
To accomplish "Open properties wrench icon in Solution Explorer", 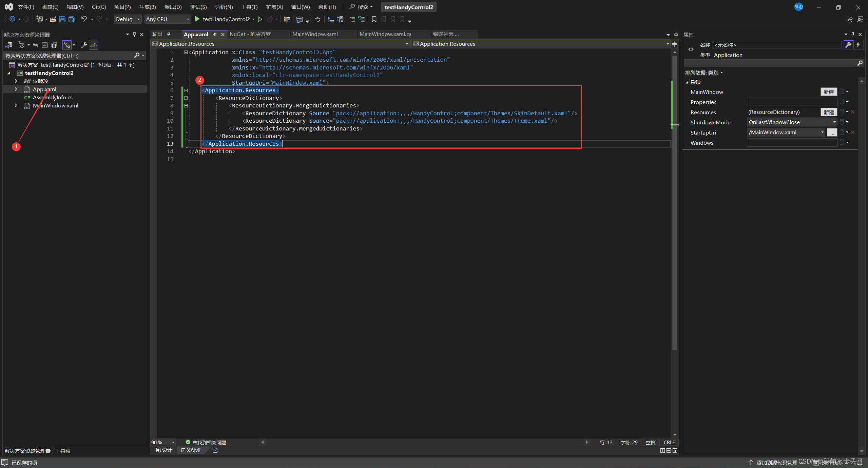I will (x=84, y=45).
